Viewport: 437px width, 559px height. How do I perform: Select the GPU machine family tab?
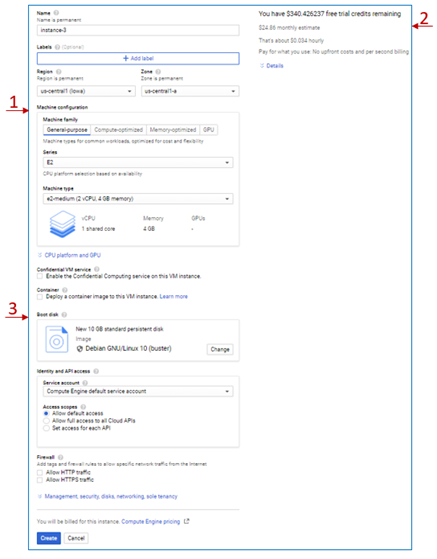pyautogui.click(x=209, y=130)
